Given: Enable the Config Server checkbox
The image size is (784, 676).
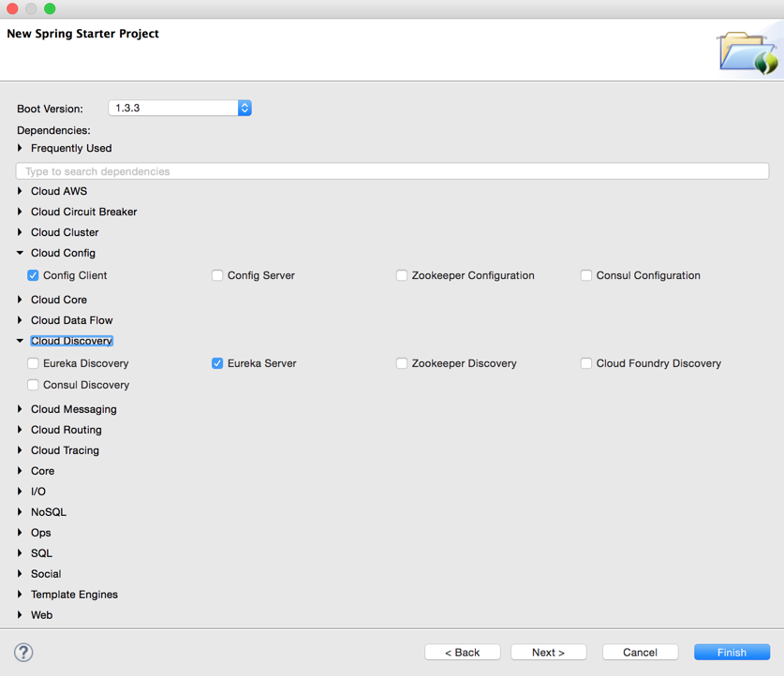Looking at the screenshot, I should 217,275.
